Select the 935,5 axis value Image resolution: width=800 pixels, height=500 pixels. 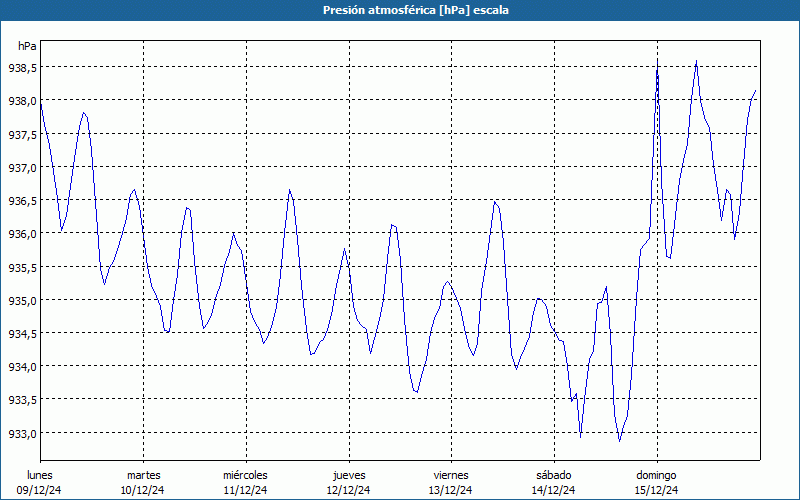coord(22,267)
